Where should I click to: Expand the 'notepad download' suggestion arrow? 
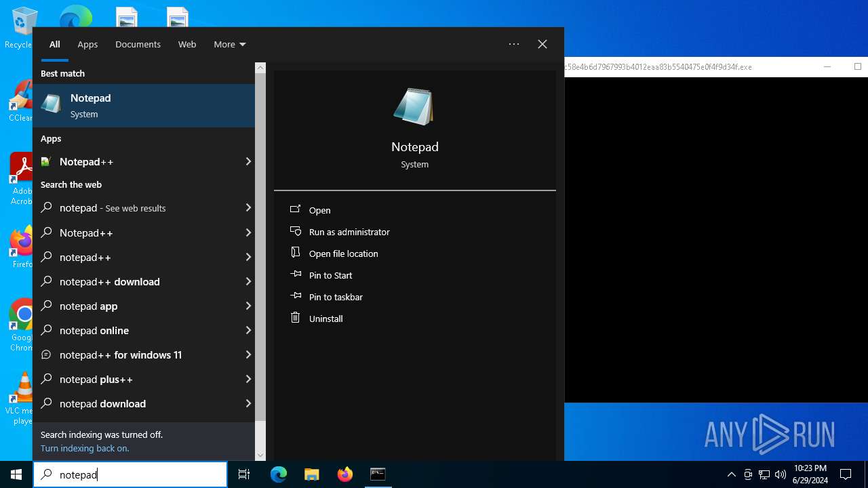click(x=248, y=403)
